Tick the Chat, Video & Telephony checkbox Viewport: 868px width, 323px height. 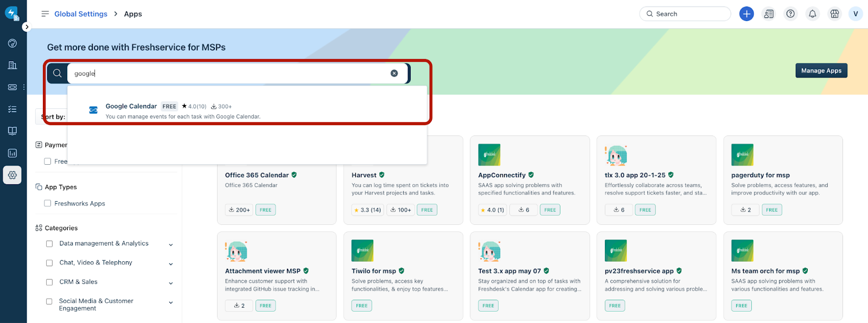coord(49,263)
